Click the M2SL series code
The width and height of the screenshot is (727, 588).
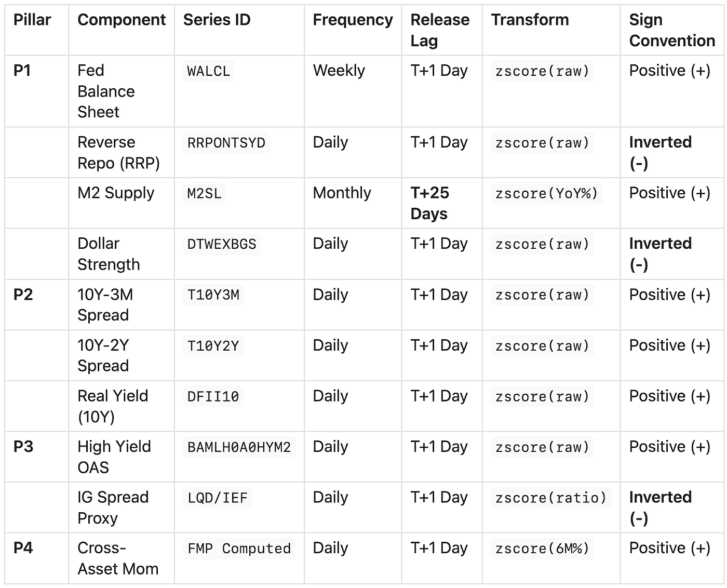coord(204,193)
